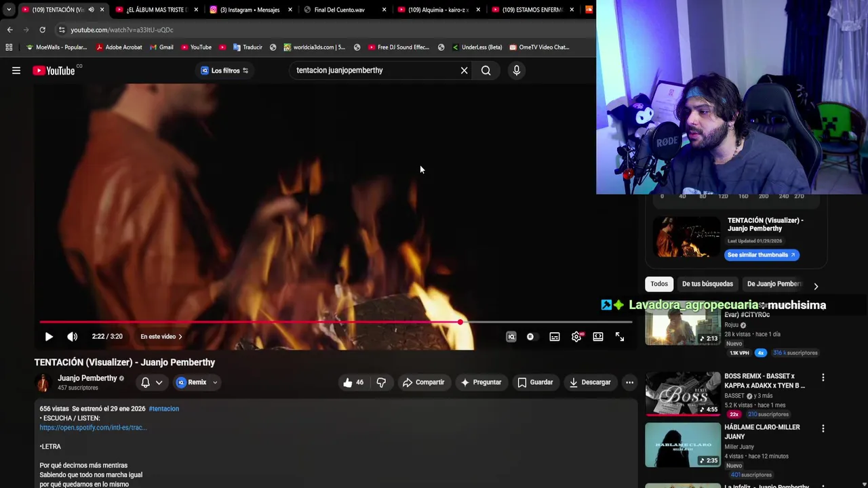868x488 pixels.
Task: Open the browser tab search dropdown
Action: [x=8, y=9]
